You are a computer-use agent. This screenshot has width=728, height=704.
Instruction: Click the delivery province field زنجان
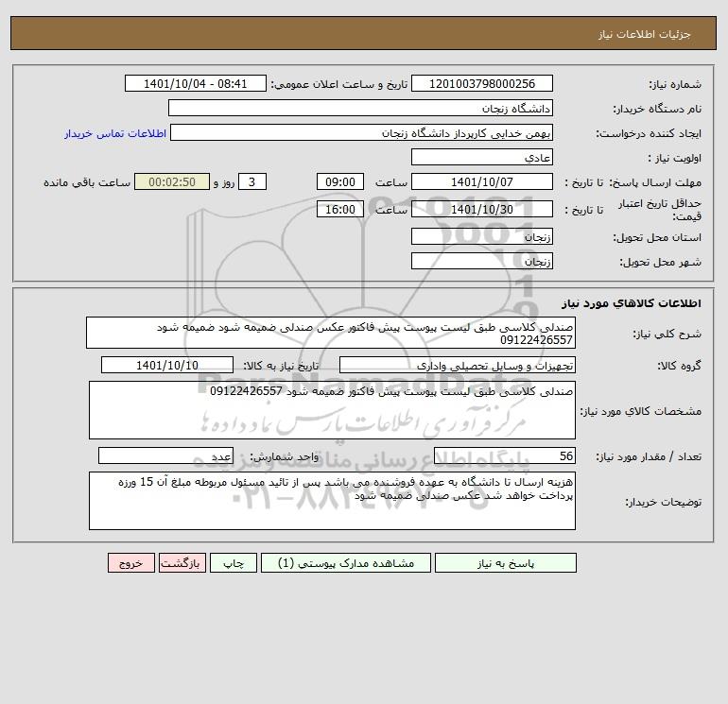[482, 236]
